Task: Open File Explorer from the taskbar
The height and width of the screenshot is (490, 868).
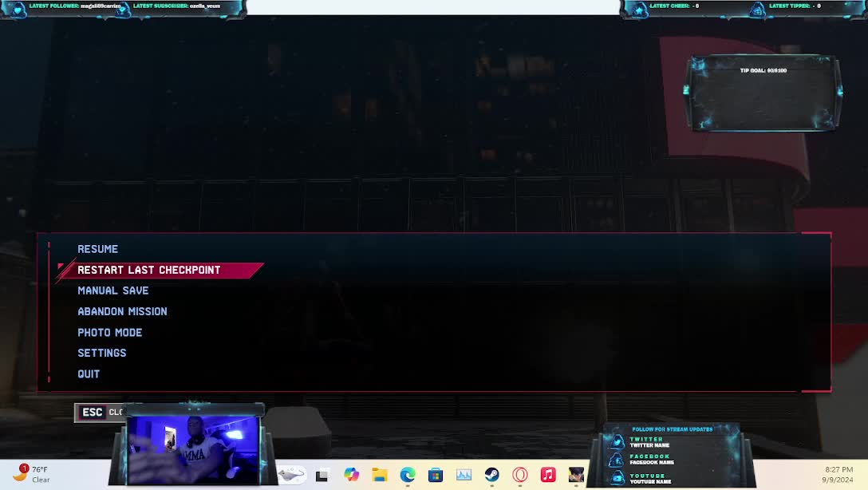Action: 379,475
